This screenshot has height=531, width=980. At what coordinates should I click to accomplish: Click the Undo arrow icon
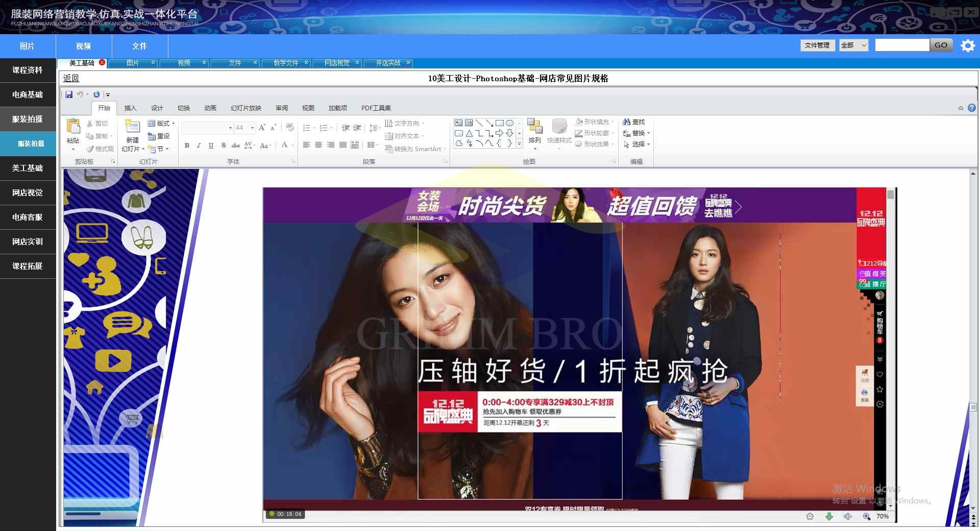[x=80, y=94]
